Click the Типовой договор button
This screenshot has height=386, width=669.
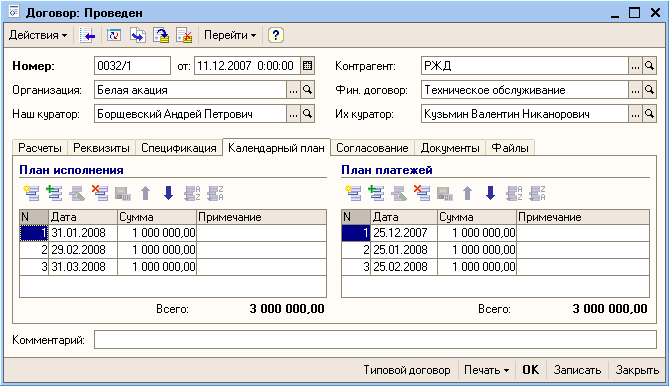[x=407, y=370]
